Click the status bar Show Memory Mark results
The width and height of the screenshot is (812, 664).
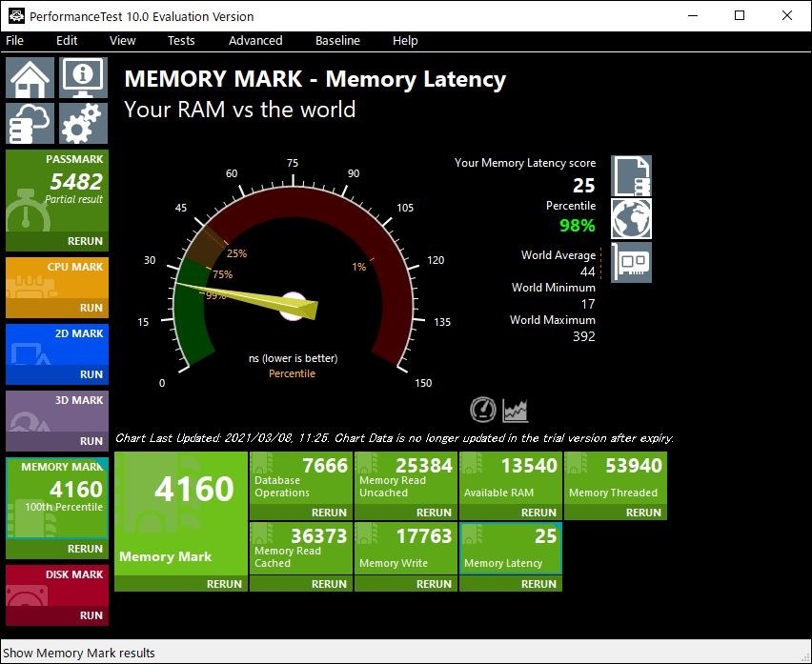pos(79,654)
